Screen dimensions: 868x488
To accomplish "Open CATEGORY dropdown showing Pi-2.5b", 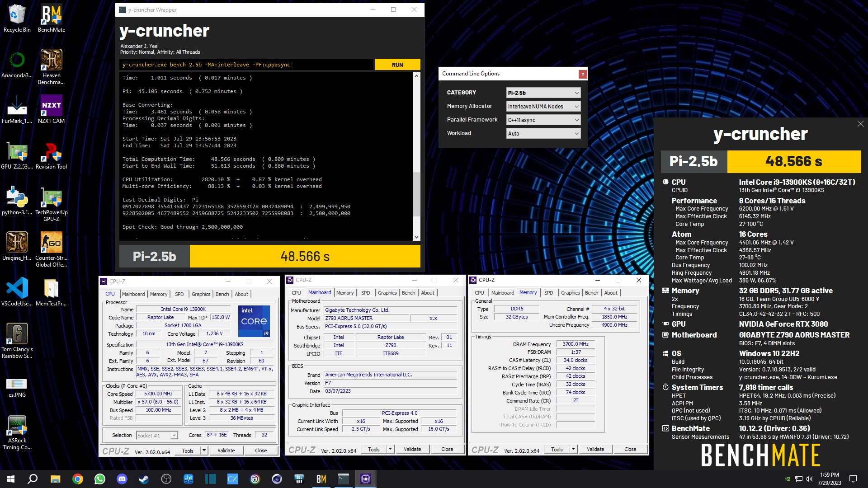I will (543, 93).
